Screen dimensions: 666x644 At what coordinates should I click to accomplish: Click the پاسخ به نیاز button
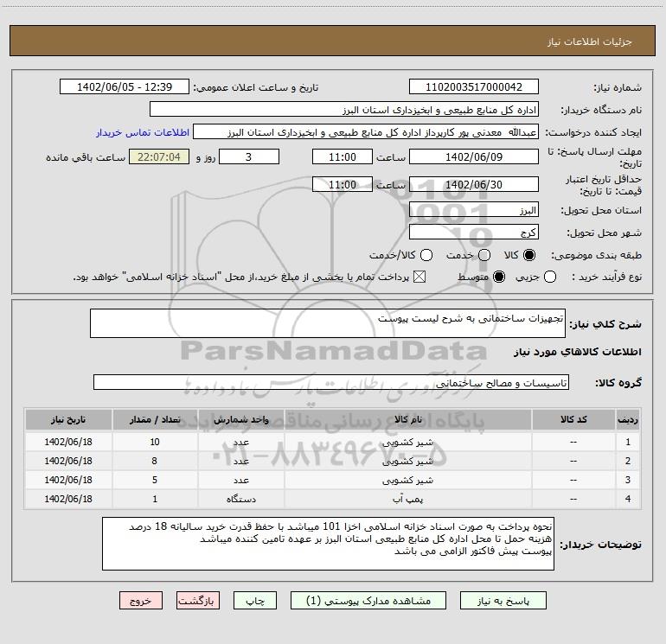[x=503, y=601]
